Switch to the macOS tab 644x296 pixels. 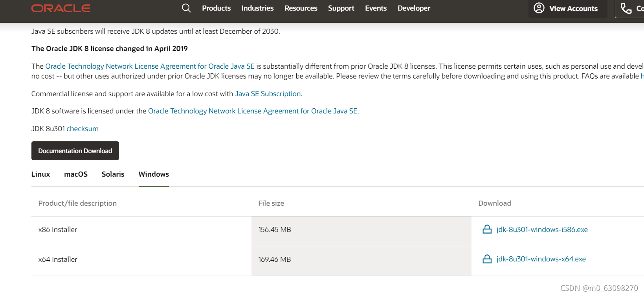(76, 174)
